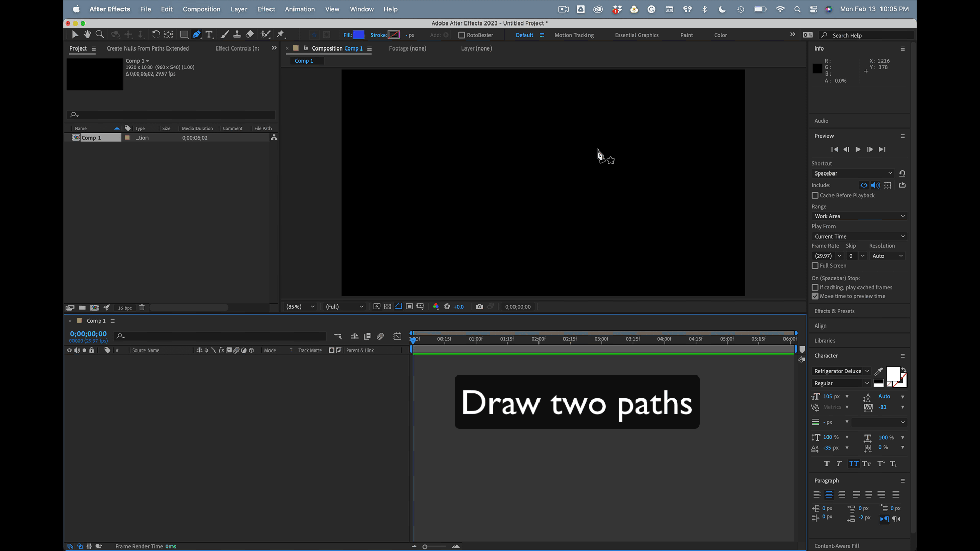
Task: Select Comp 1 in the Project list
Action: pyautogui.click(x=92, y=138)
